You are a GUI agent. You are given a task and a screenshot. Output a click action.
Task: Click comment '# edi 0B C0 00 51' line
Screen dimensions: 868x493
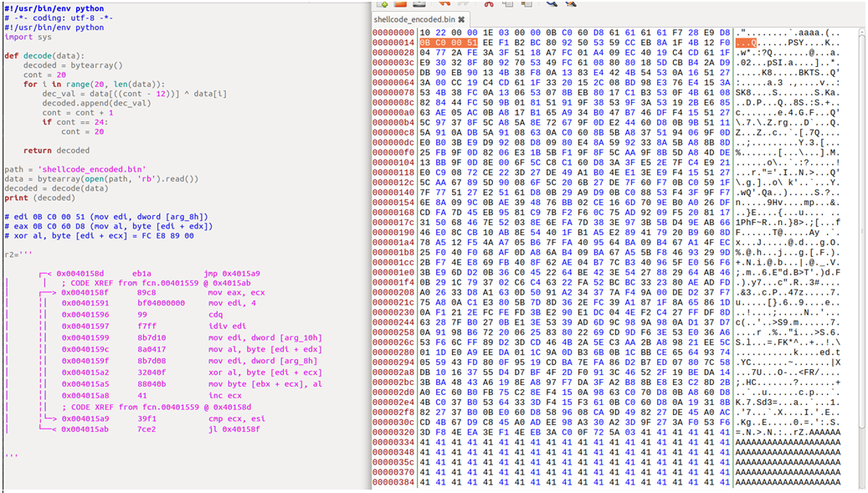coord(106,217)
